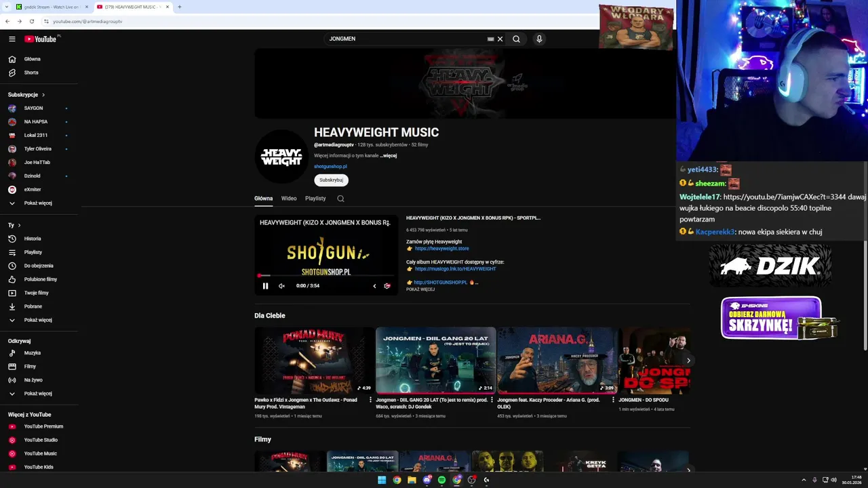The height and width of the screenshot is (488, 868).
Task: Open options menu for Ponad Mury video
Action: (370, 400)
